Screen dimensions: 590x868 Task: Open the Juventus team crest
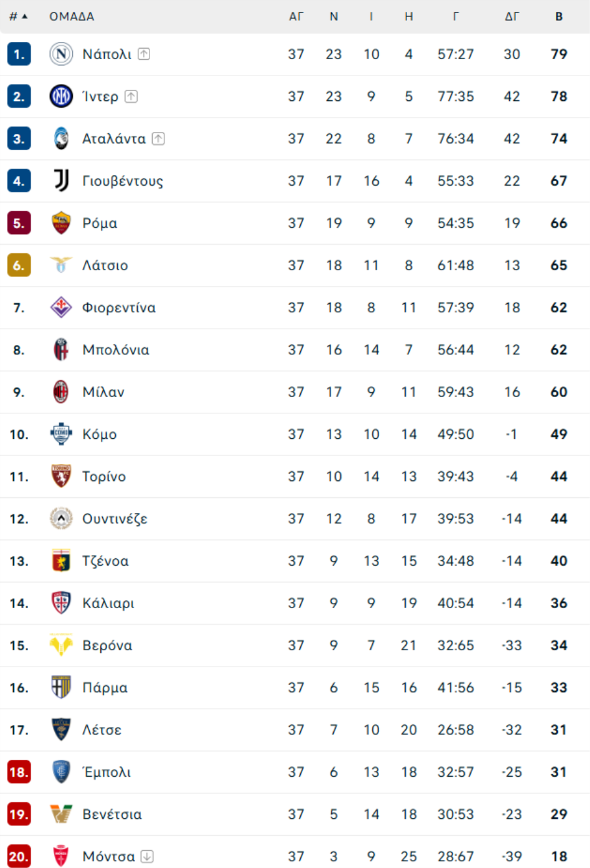61,180
